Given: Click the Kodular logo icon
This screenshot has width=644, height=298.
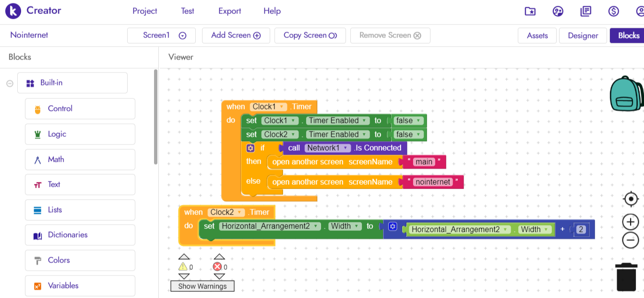Looking at the screenshot, I should (13, 11).
